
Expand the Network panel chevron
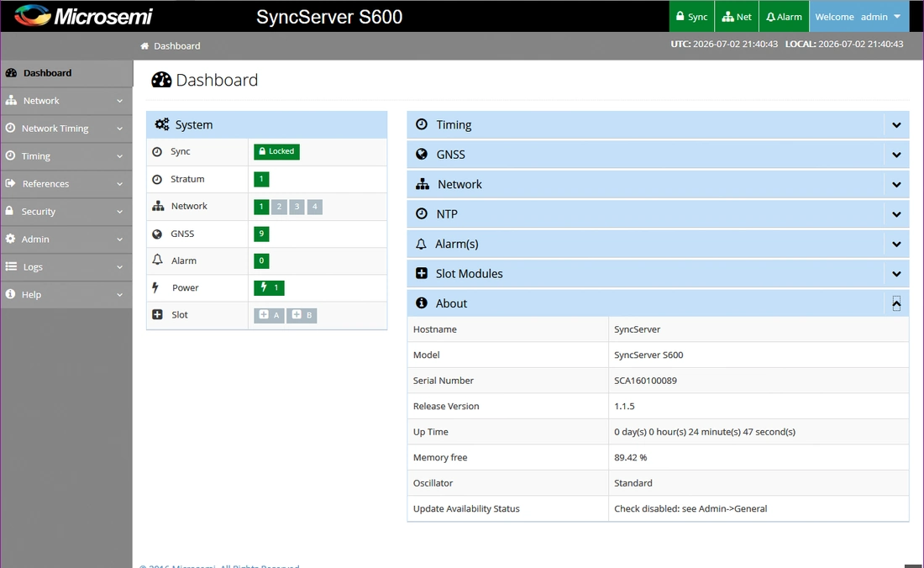pyautogui.click(x=896, y=184)
